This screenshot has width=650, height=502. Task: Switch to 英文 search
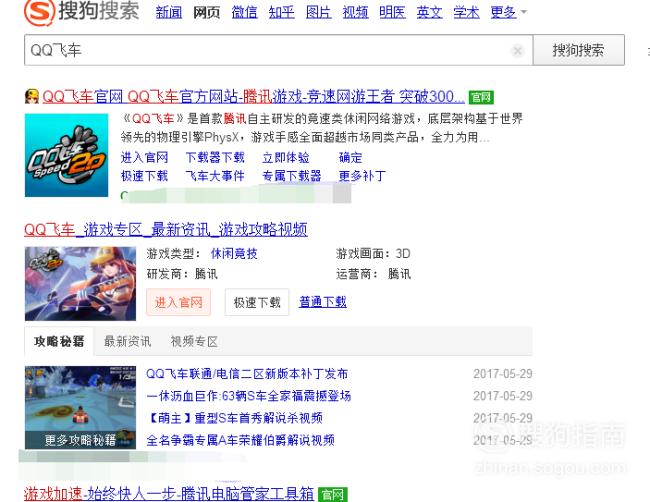coord(429,12)
